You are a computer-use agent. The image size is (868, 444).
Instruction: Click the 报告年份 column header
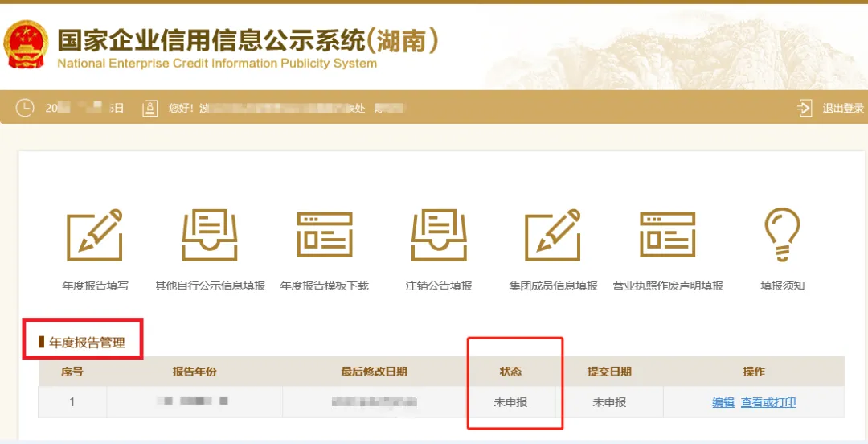point(194,372)
